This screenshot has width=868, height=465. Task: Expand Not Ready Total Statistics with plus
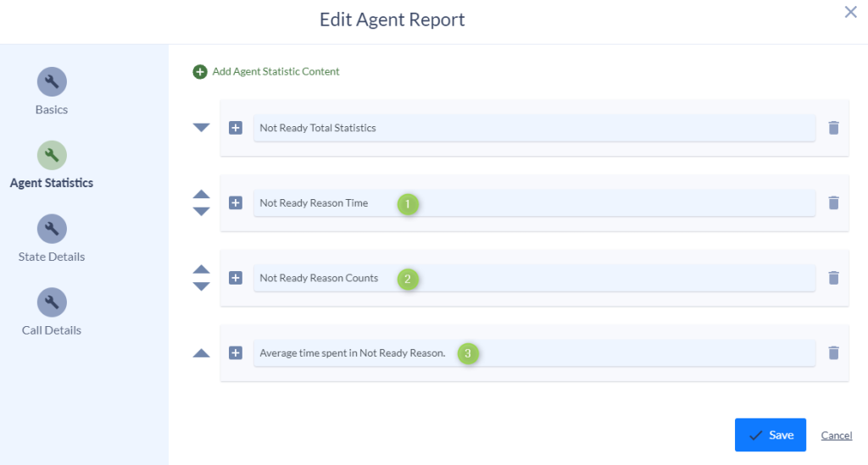236,128
